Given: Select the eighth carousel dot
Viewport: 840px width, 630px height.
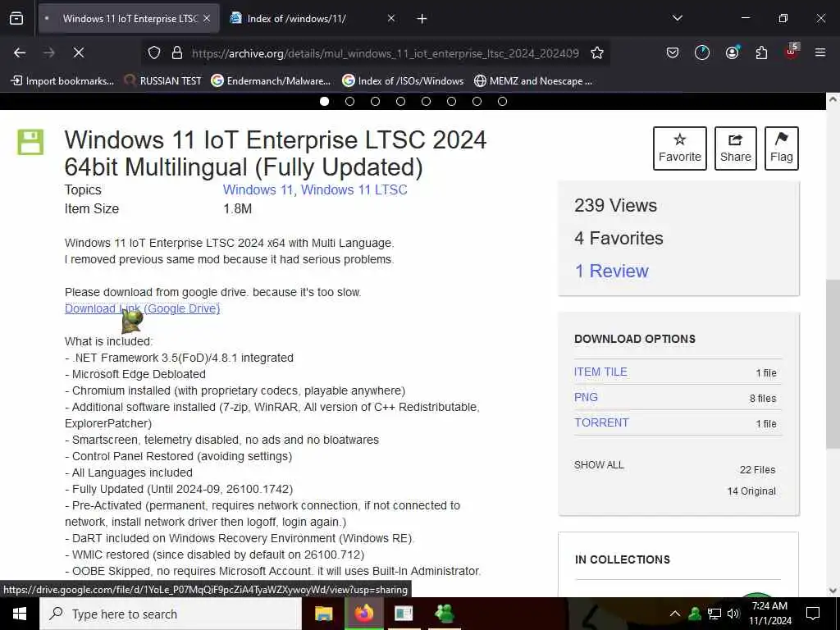Looking at the screenshot, I should click(x=503, y=101).
